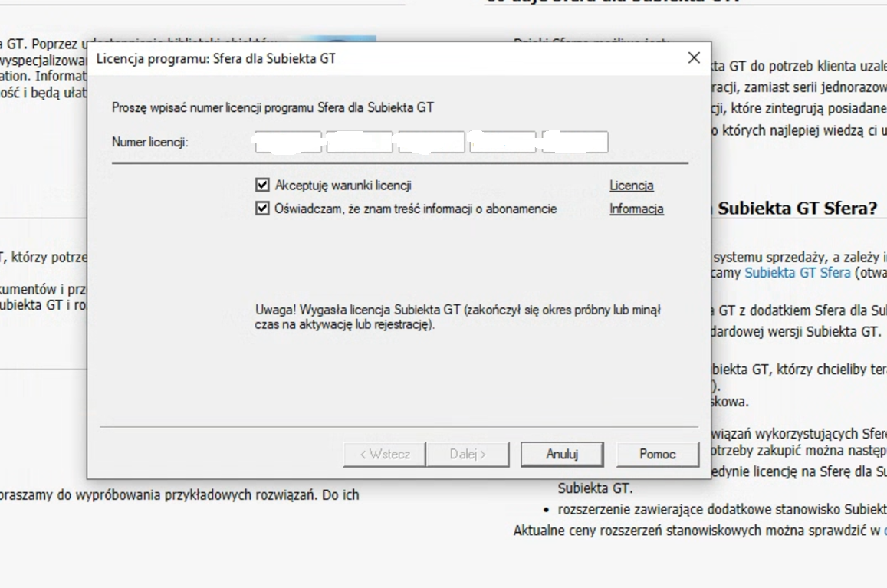887x588 pixels.
Task: Open the Informacja link
Action: click(636, 209)
